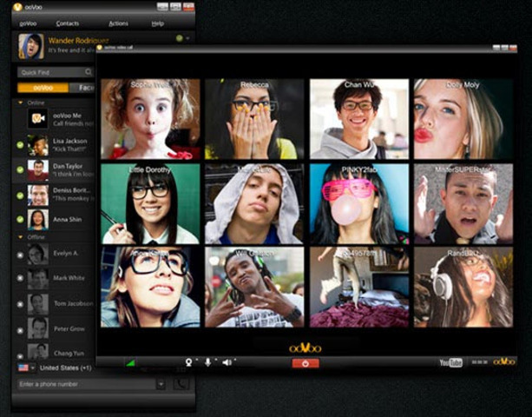Click Wander Rodriguez name text
This screenshot has width=532, height=417.
pyautogui.click(x=78, y=41)
